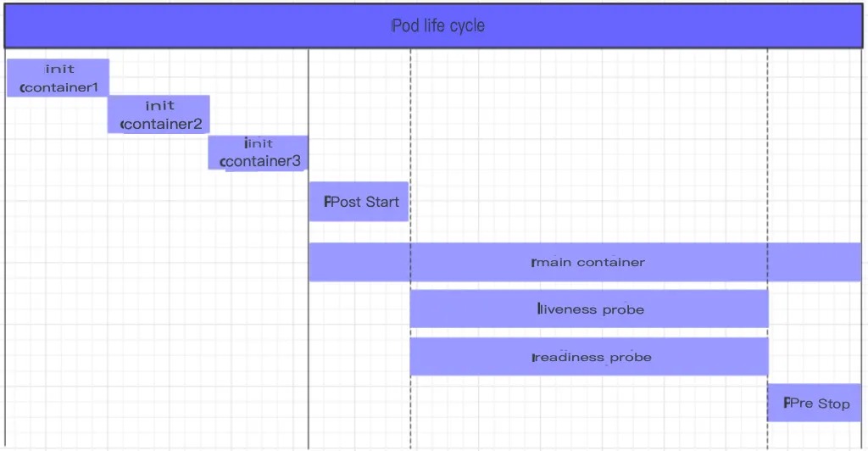
Task: Click the Pod life cycle title banner
Action: (437, 25)
